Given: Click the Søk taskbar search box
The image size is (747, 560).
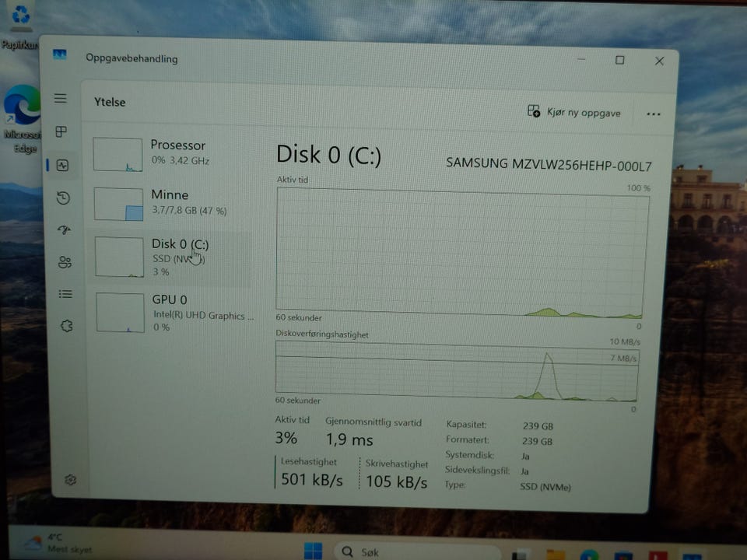Looking at the screenshot, I should [417, 551].
